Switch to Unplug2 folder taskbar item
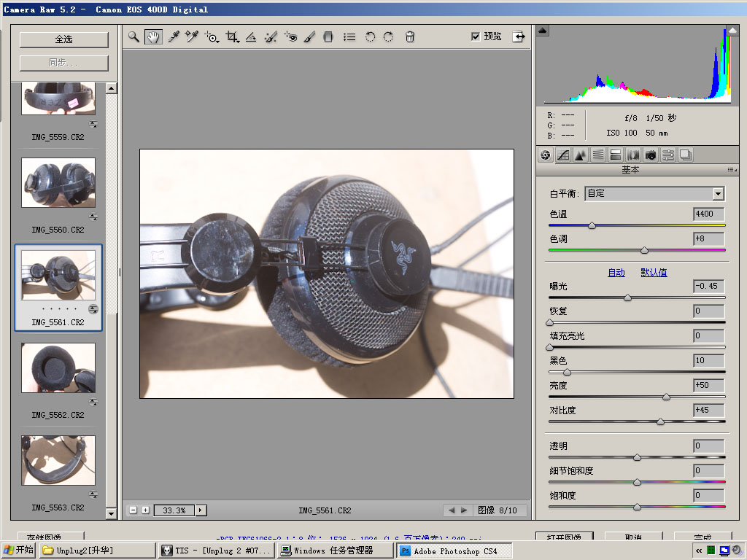747x560 pixels. pyautogui.click(x=97, y=551)
